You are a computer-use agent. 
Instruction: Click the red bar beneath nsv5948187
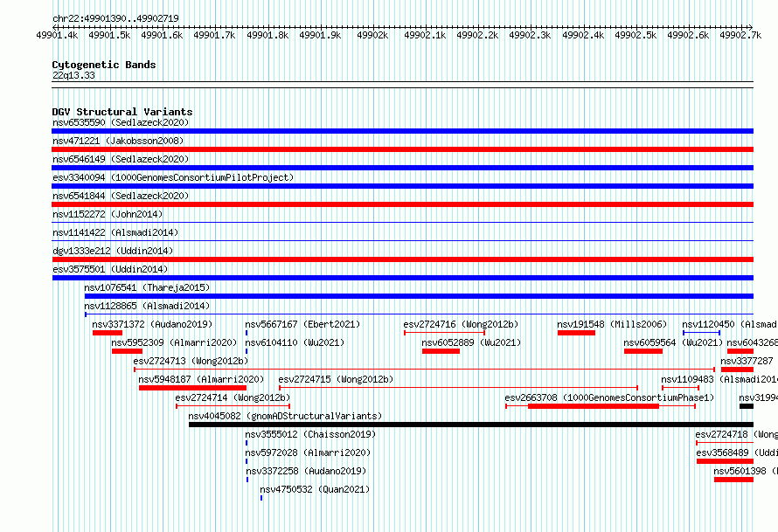[x=192, y=388]
